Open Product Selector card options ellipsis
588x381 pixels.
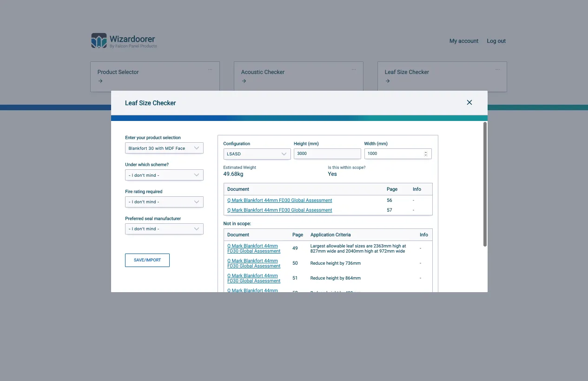[210, 69]
